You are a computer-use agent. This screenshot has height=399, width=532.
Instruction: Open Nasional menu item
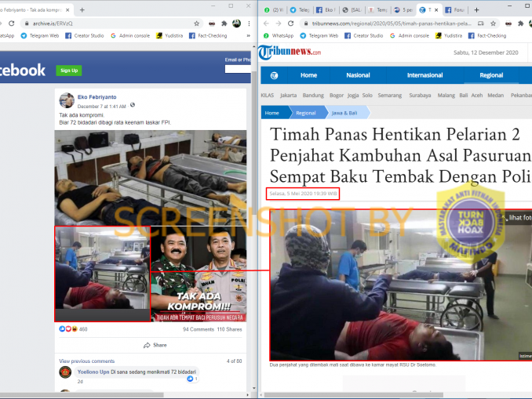[358, 75]
